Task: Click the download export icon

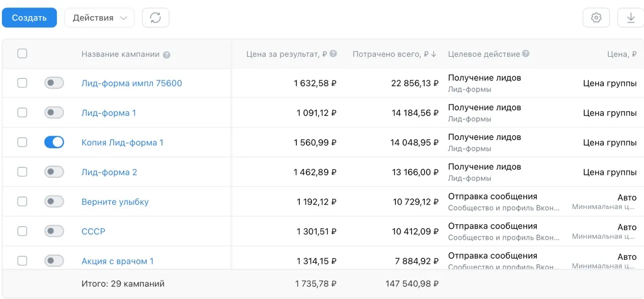Action: coord(630,18)
